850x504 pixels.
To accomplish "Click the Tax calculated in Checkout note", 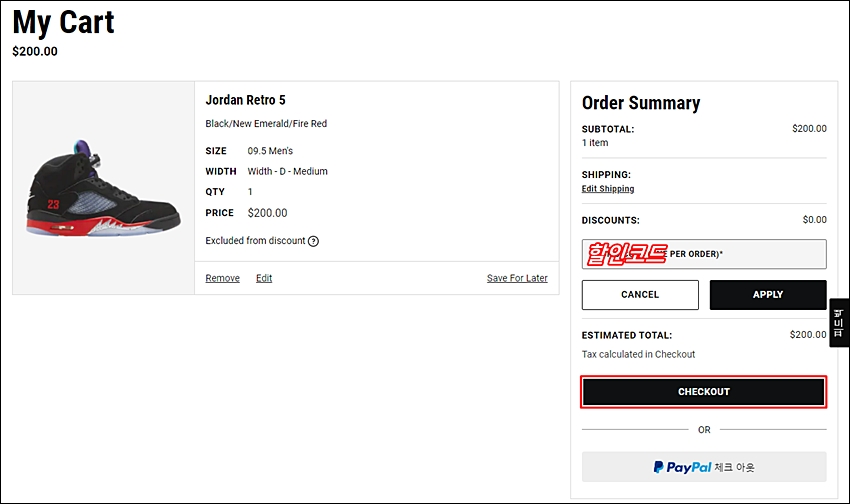I will 638,354.
